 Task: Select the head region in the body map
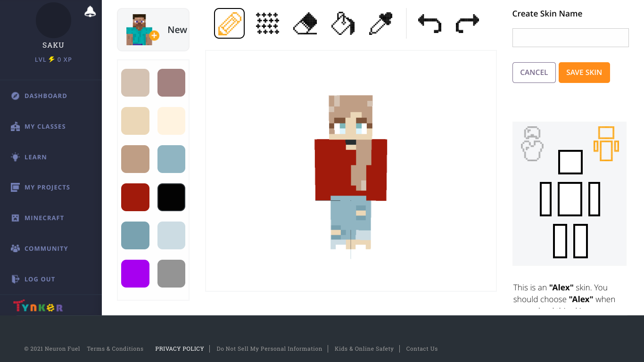[570, 162]
